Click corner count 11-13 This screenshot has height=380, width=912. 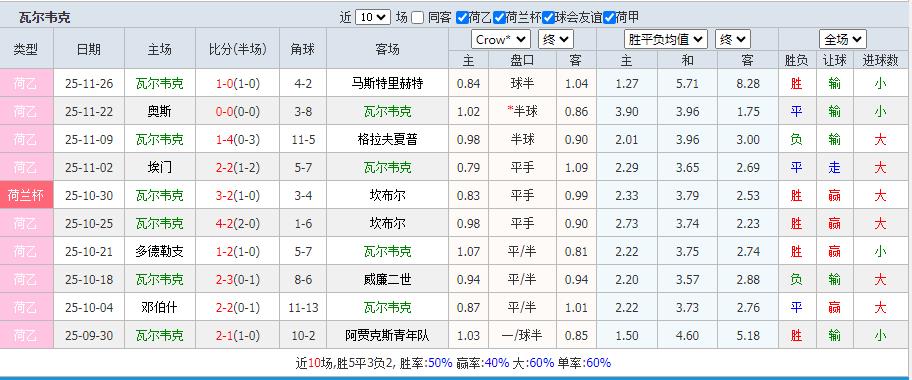pos(303,307)
